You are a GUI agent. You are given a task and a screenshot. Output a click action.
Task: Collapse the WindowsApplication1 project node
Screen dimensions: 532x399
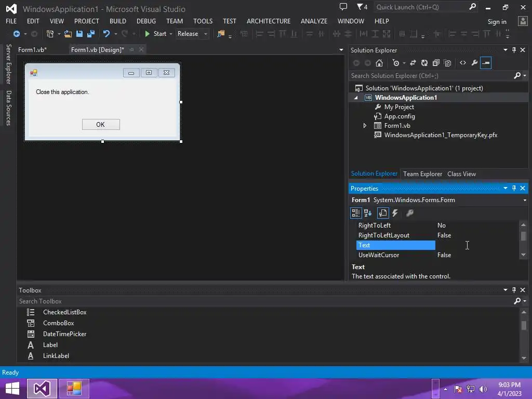tap(356, 98)
